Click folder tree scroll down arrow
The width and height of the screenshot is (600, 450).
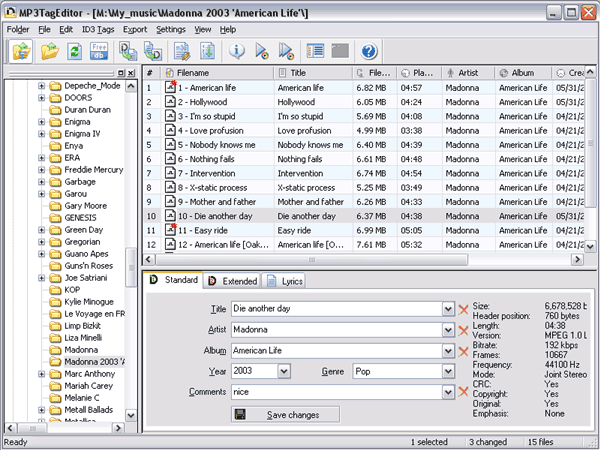point(131,415)
